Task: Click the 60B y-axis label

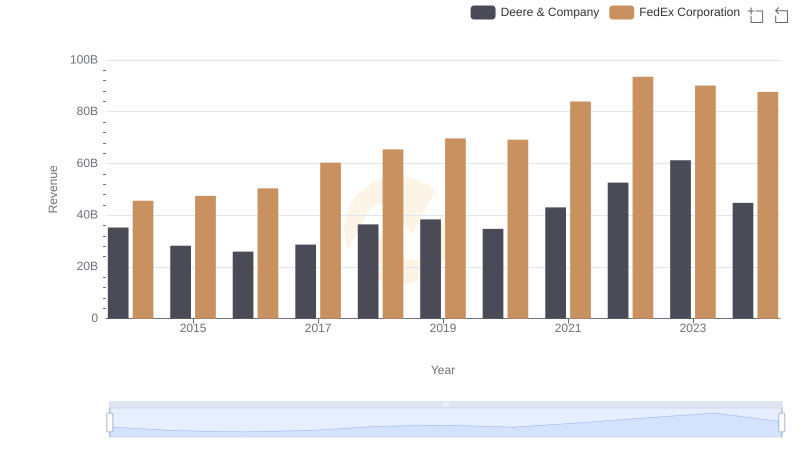Action: [87, 163]
